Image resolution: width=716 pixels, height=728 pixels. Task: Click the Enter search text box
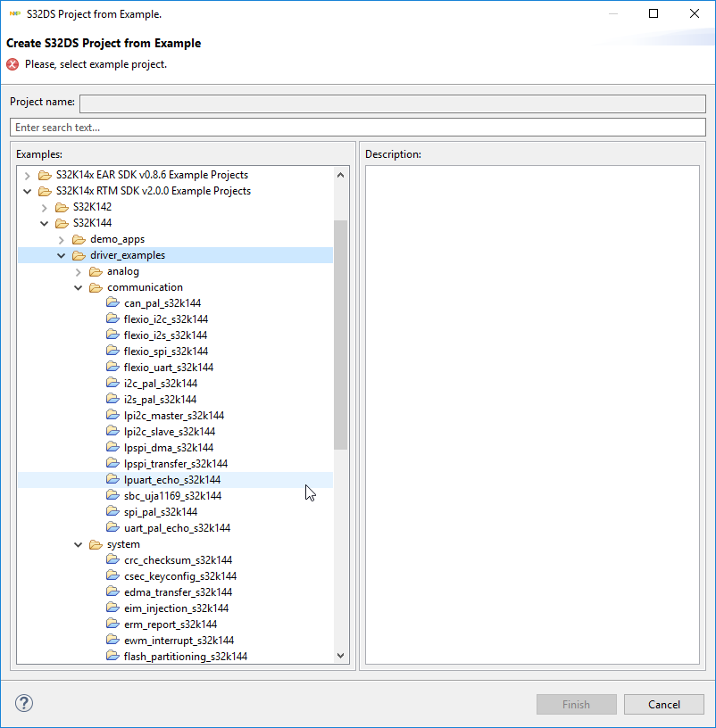358,128
